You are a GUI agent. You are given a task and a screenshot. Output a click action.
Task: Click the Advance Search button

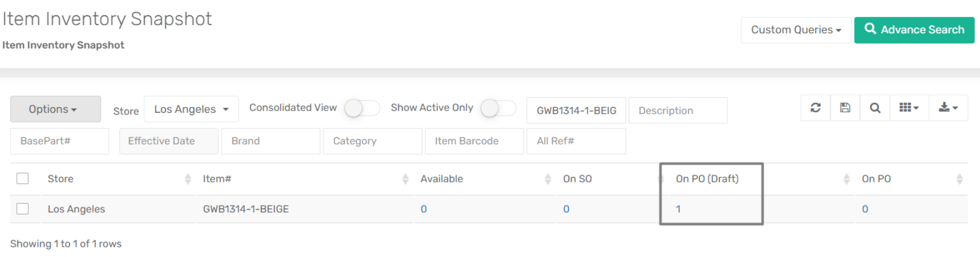point(914,30)
